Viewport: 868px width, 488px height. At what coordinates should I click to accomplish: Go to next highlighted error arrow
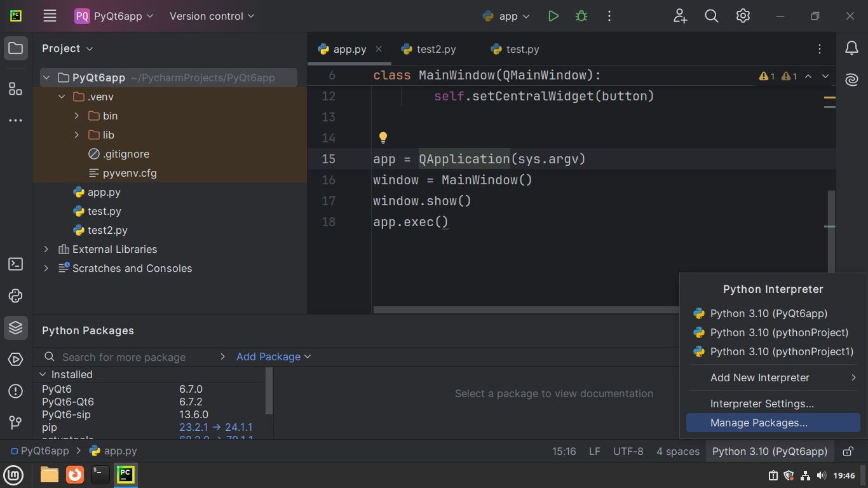click(825, 76)
